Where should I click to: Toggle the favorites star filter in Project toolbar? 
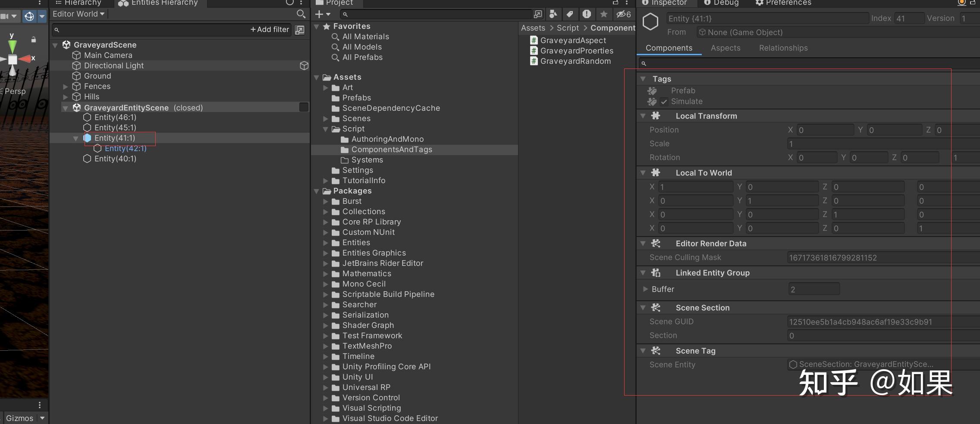pyautogui.click(x=604, y=14)
